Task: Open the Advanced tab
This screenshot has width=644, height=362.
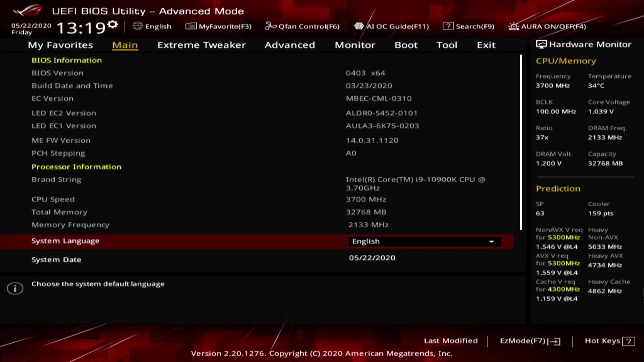Action: tap(290, 45)
